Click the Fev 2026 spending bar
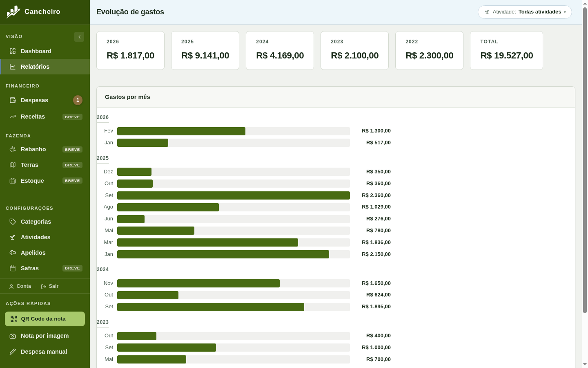 (181, 131)
